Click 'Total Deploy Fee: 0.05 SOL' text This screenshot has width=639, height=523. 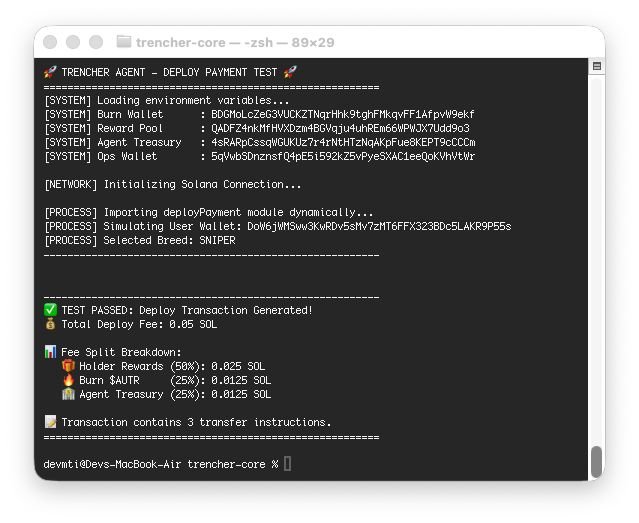(139, 324)
